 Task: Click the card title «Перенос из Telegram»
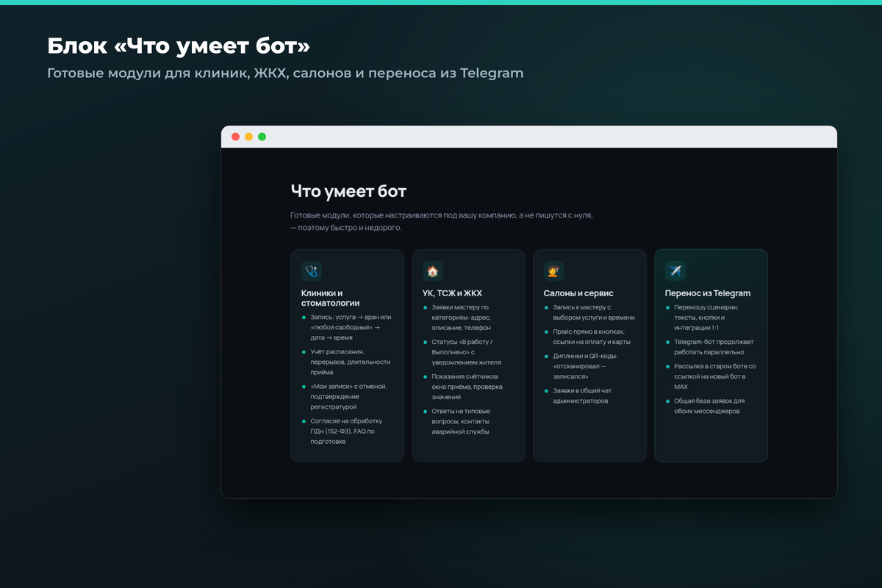708,293
